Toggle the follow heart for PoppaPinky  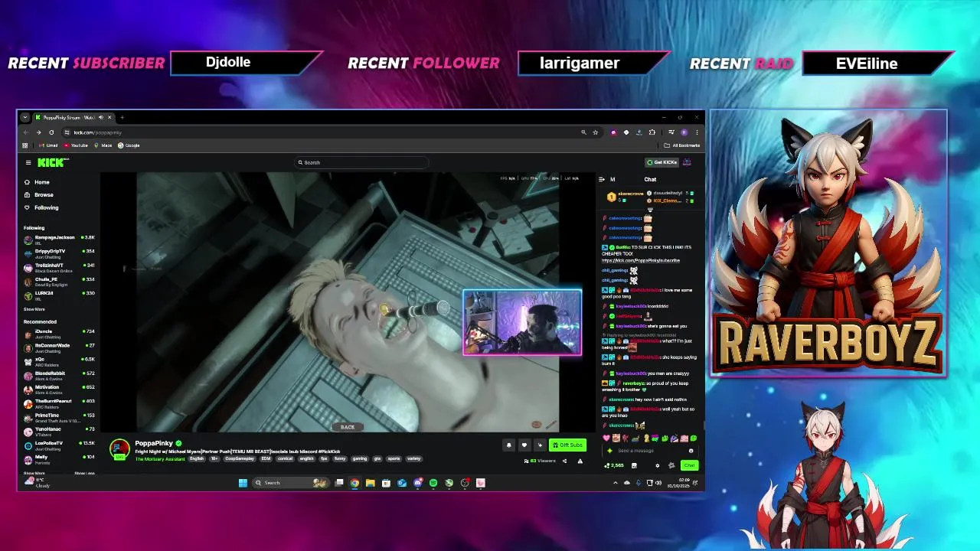pos(524,445)
